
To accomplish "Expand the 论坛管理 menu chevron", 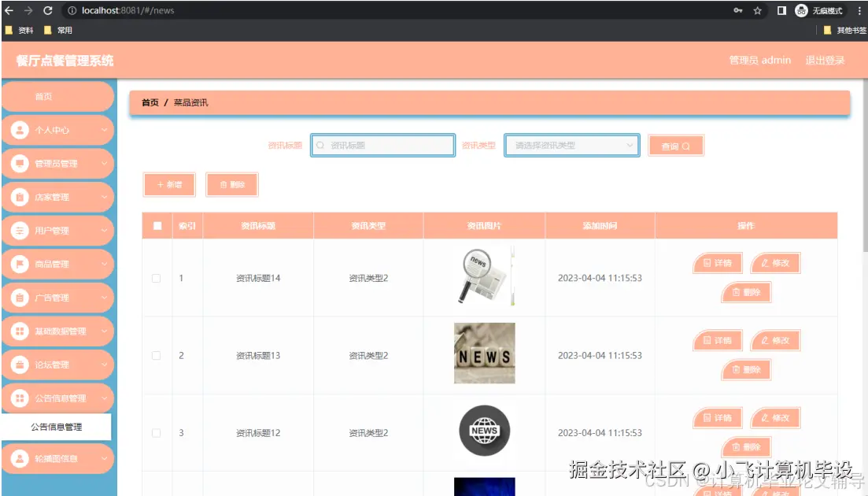I will pos(104,365).
